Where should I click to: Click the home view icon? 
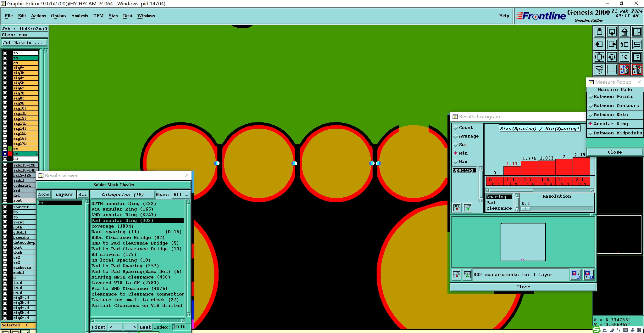625,32
